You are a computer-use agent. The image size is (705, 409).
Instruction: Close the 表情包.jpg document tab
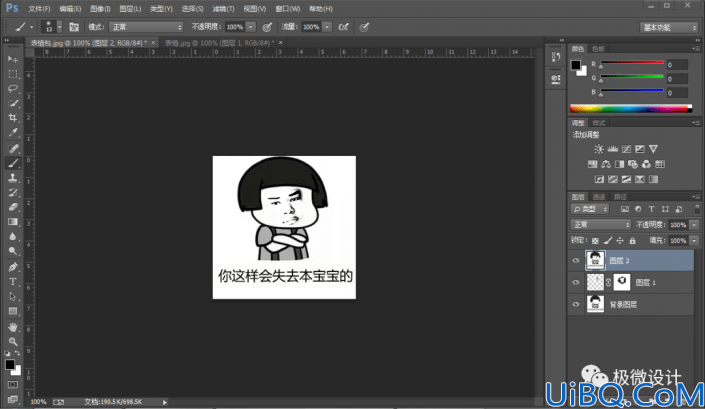pyautogui.click(x=153, y=42)
